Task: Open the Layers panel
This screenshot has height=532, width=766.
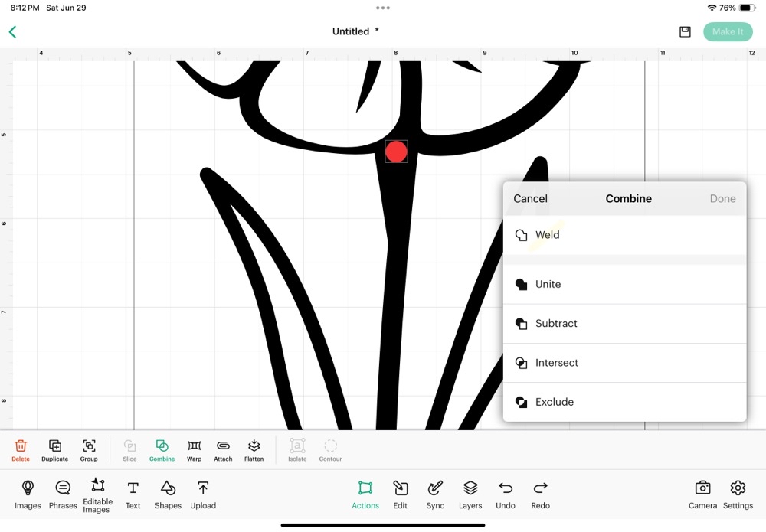Action: 470,494
